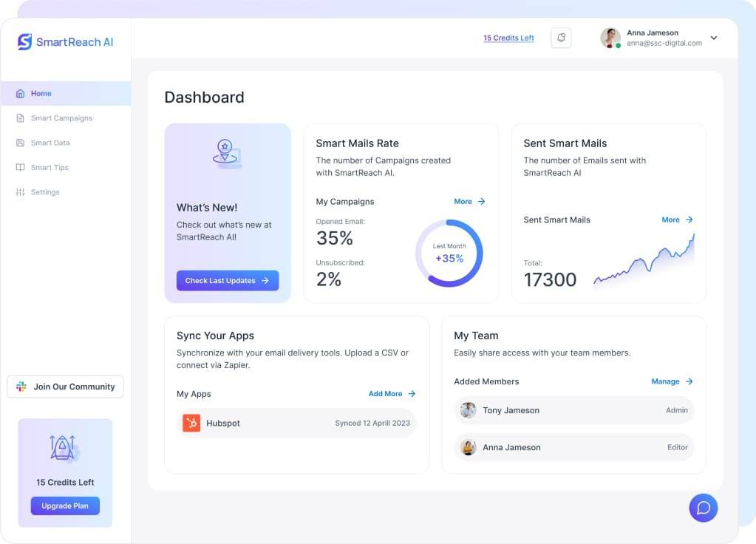Click the SmartReach AI logo
The image size is (756, 544).
point(65,42)
